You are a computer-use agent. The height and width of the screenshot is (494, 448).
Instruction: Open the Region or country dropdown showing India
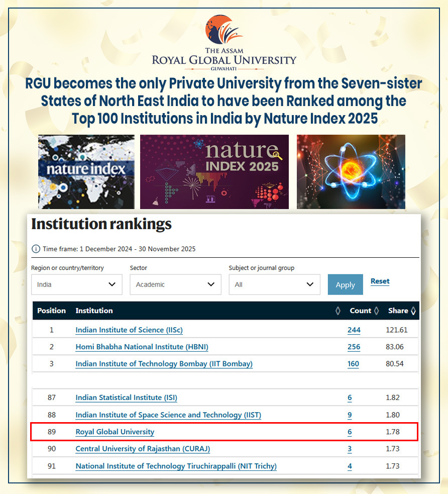pos(76,284)
